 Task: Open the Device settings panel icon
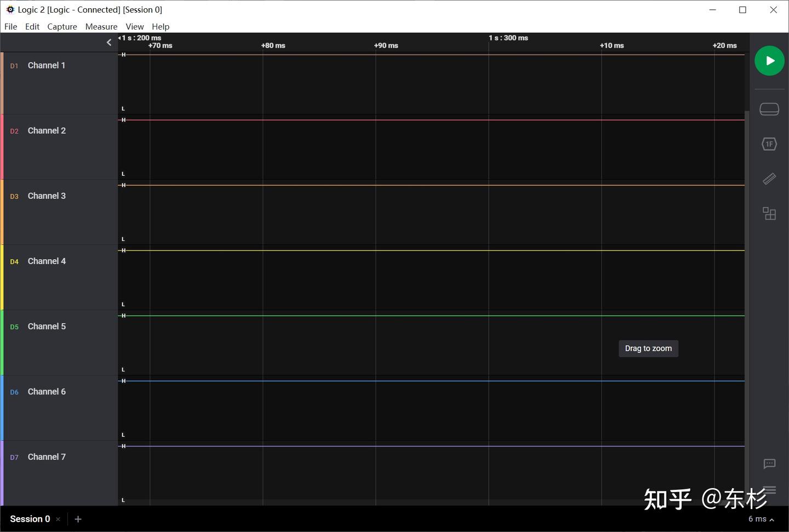(769, 109)
